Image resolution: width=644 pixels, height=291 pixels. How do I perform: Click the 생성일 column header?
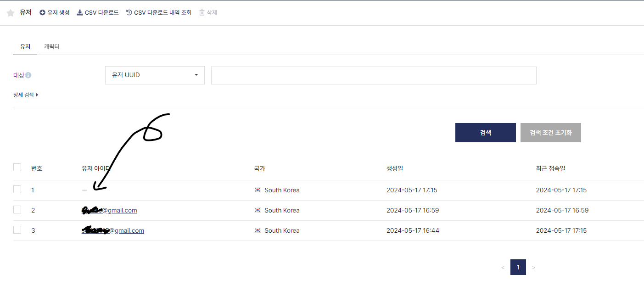(395, 168)
